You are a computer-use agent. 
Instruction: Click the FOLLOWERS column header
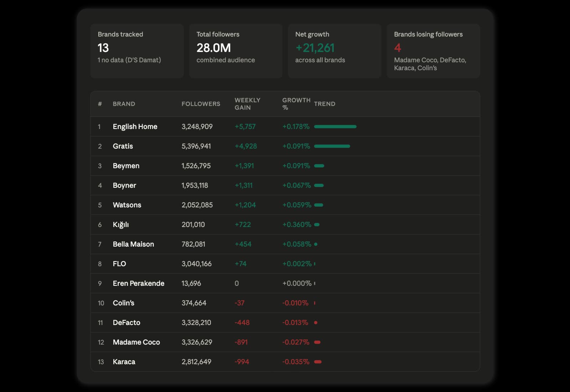click(x=201, y=104)
